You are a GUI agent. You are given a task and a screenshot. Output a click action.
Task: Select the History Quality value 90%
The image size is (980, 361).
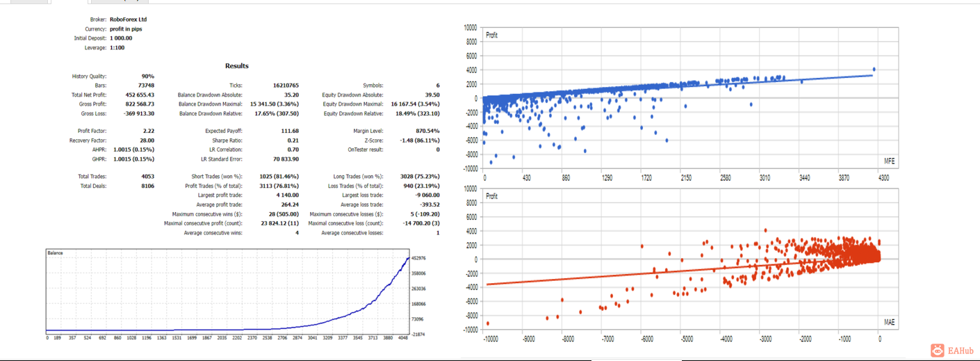tap(148, 77)
